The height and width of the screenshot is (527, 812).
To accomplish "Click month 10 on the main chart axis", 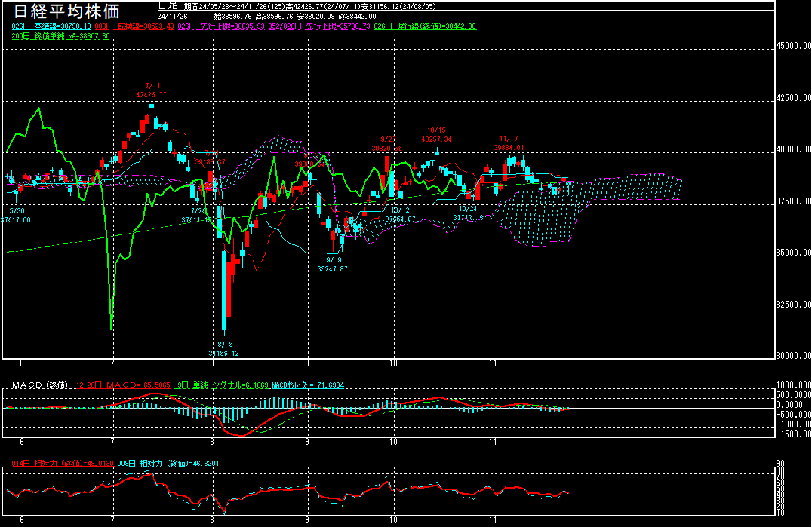I will coord(394,363).
